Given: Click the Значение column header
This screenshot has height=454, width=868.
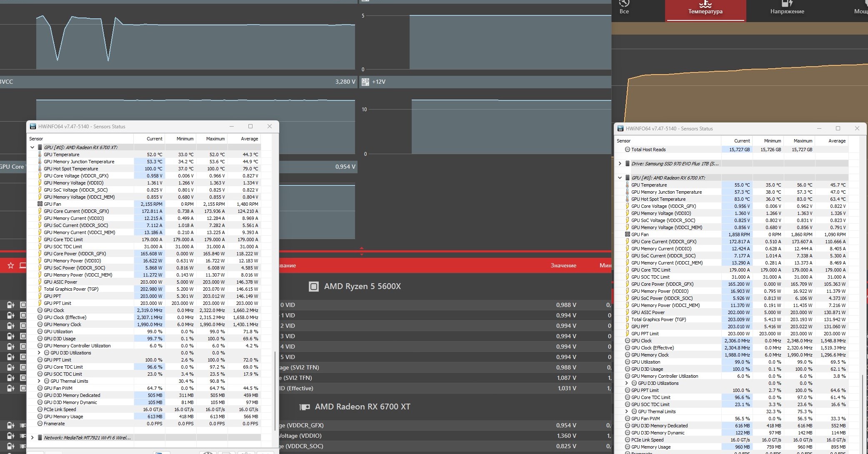Looking at the screenshot, I should [x=563, y=266].
